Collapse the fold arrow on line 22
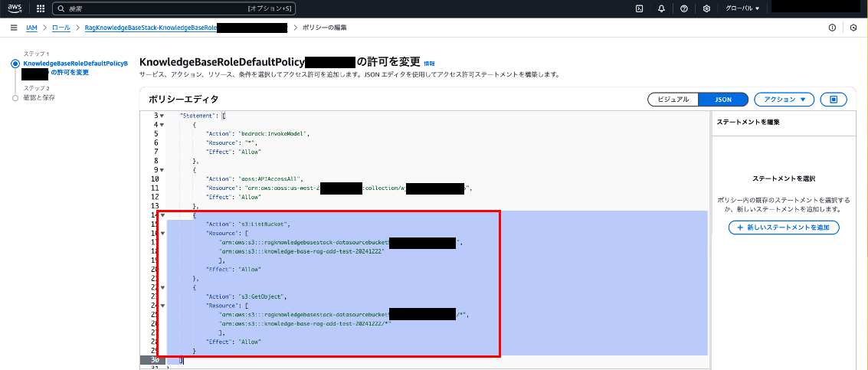This screenshot has height=370, width=868. pyautogui.click(x=162, y=287)
